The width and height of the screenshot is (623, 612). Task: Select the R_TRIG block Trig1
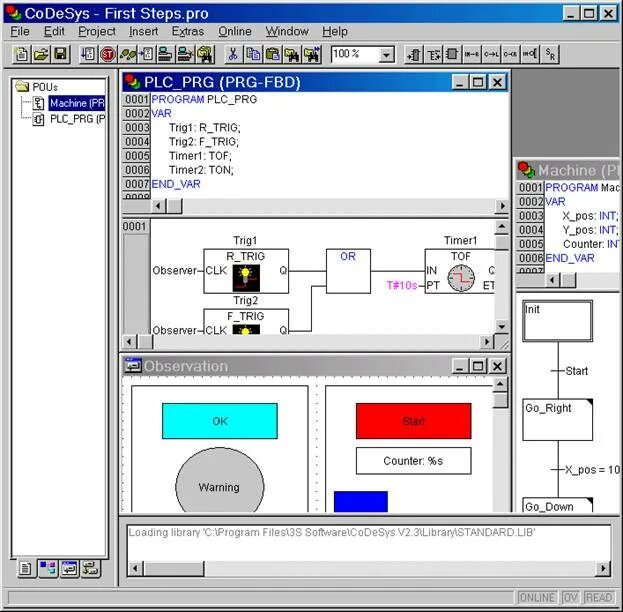tap(246, 271)
